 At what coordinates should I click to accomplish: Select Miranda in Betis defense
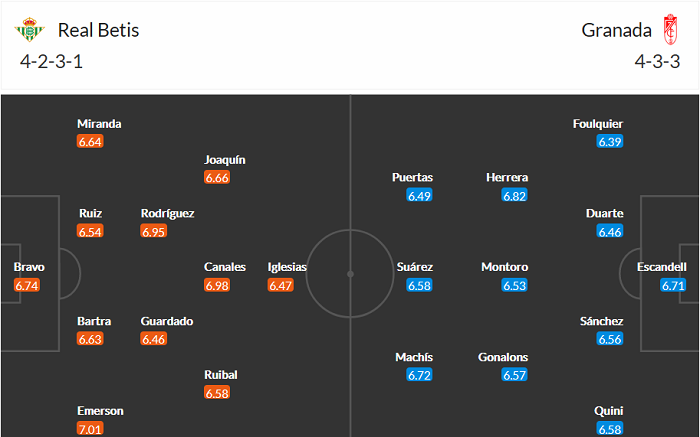pos(99,123)
